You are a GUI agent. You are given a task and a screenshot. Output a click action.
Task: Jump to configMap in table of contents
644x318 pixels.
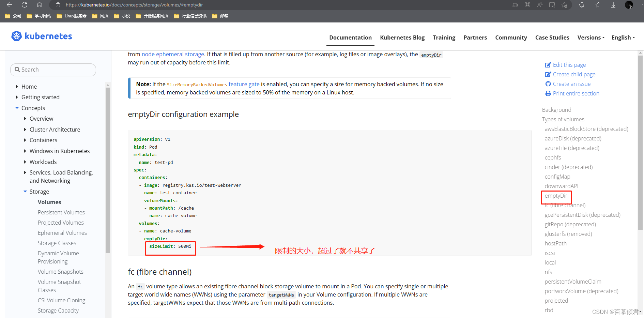point(557,177)
